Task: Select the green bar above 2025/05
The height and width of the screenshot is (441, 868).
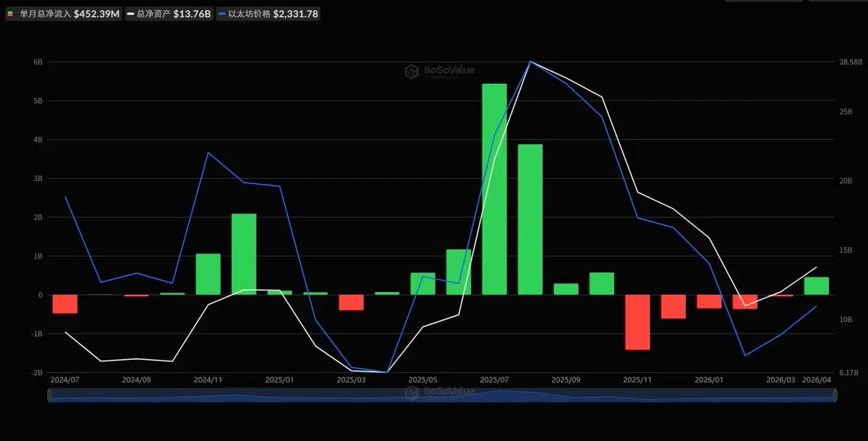Action: (x=423, y=284)
